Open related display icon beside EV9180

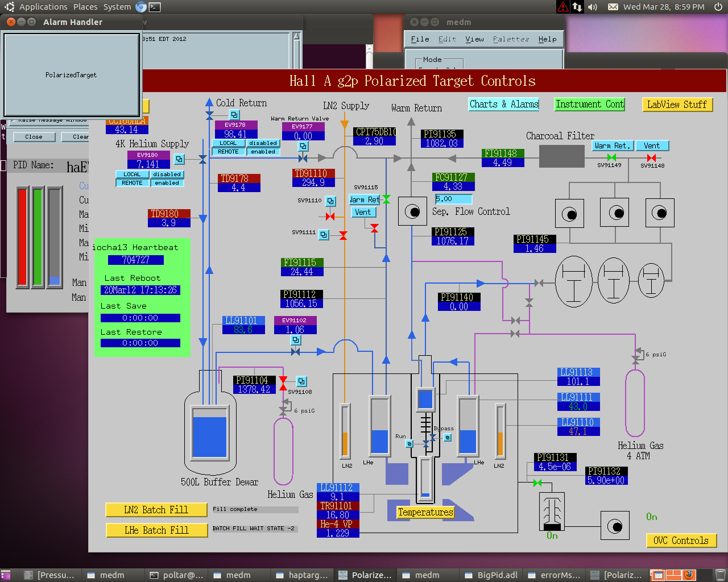click(x=179, y=159)
